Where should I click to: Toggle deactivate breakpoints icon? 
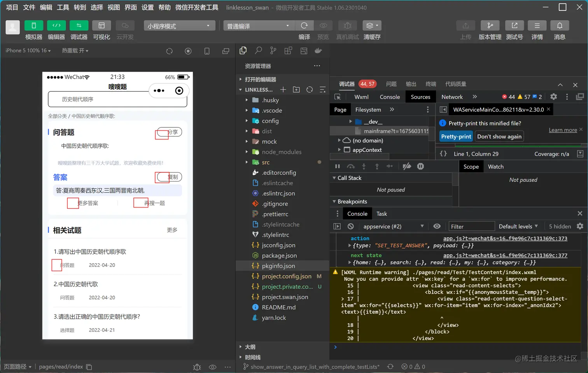pos(407,166)
